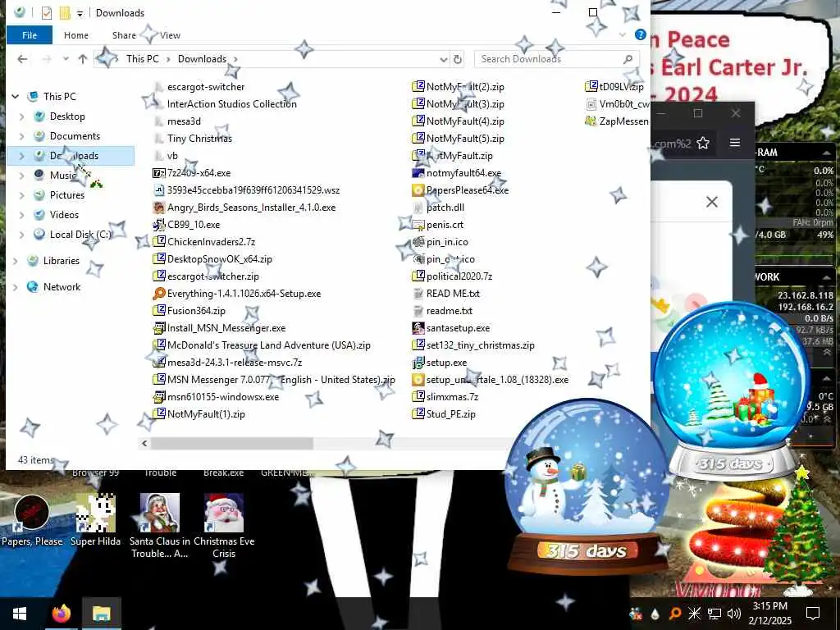
Task: Select the pin_in.ico file
Action: (441, 242)
